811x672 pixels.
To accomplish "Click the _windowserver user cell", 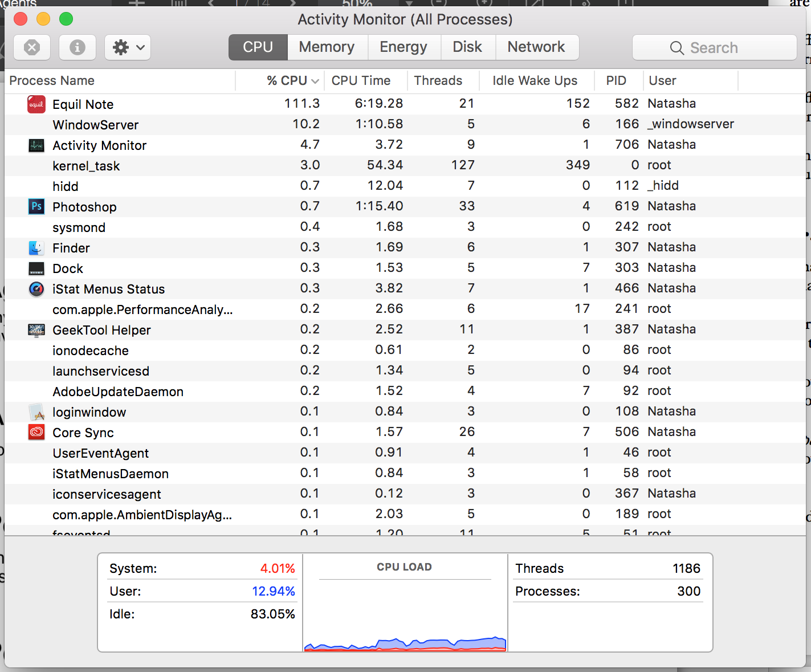I will click(691, 124).
